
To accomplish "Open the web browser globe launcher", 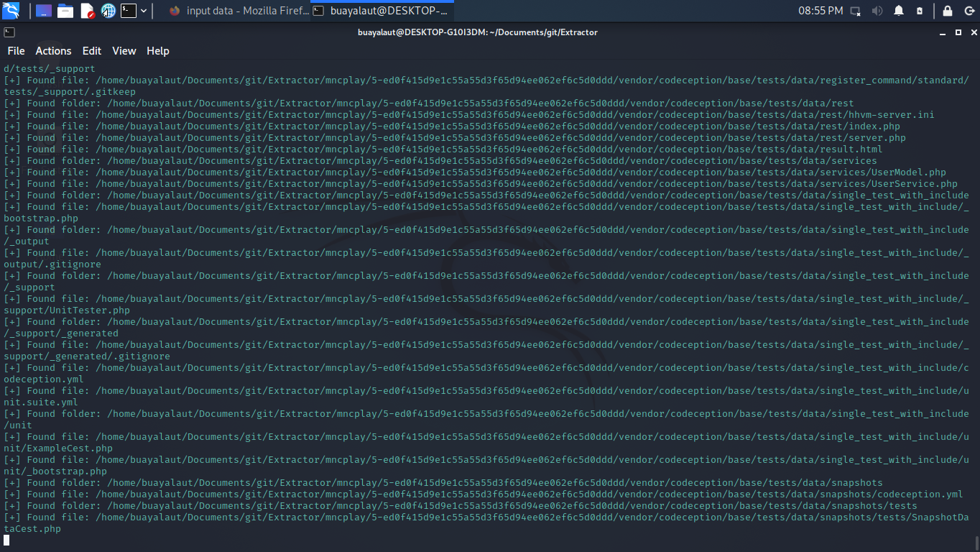I will [108, 11].
